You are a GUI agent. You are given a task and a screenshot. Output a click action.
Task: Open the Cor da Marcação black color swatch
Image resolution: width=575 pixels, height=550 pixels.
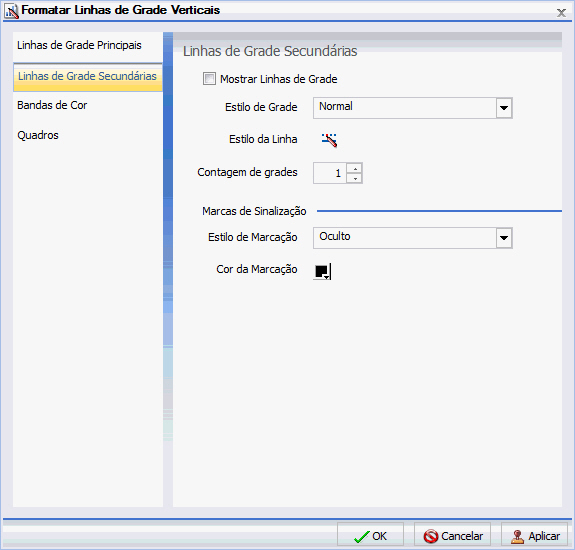tap(322, 272)
